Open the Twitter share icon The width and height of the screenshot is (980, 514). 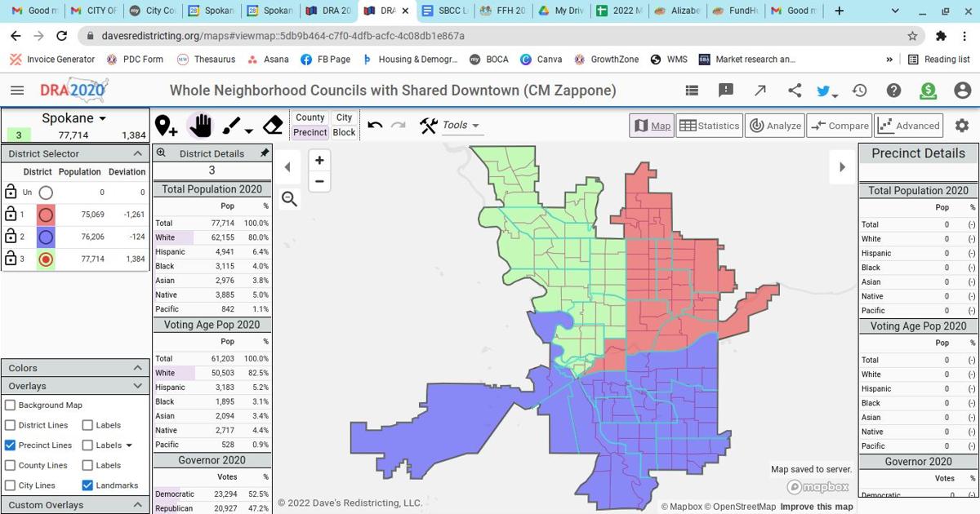pyautogui.click(x=825, y=91)
